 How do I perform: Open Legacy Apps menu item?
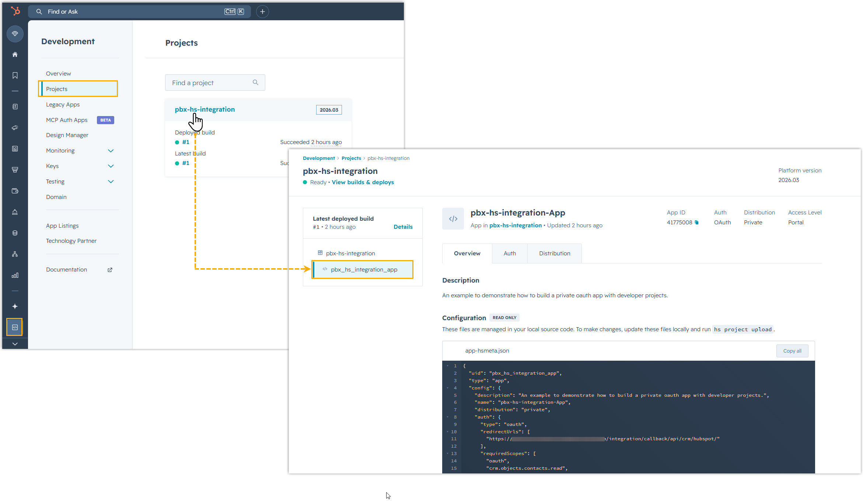[63, 105]
